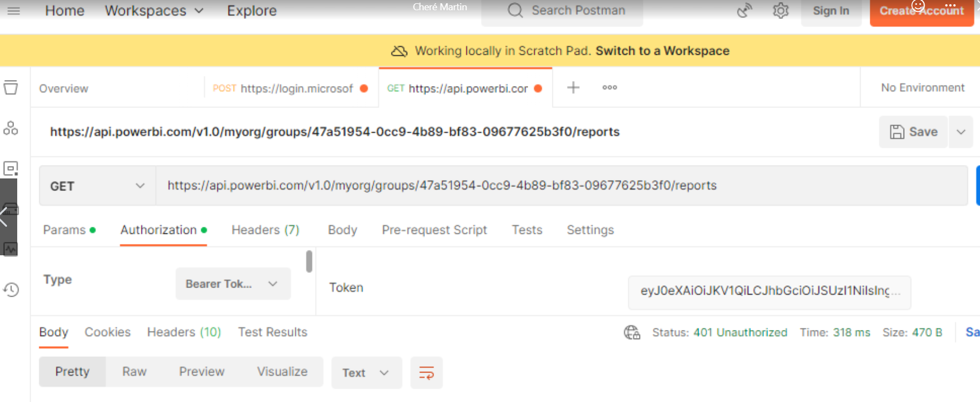Open the Test Results tab
Viewport: 980px width, 402px height.
pos(273,332)
